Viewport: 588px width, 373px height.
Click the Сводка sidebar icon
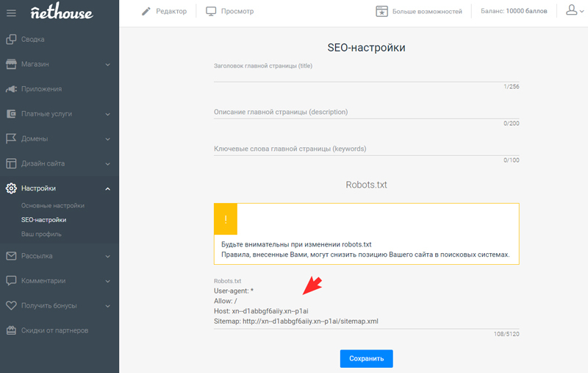pos(11,39)
